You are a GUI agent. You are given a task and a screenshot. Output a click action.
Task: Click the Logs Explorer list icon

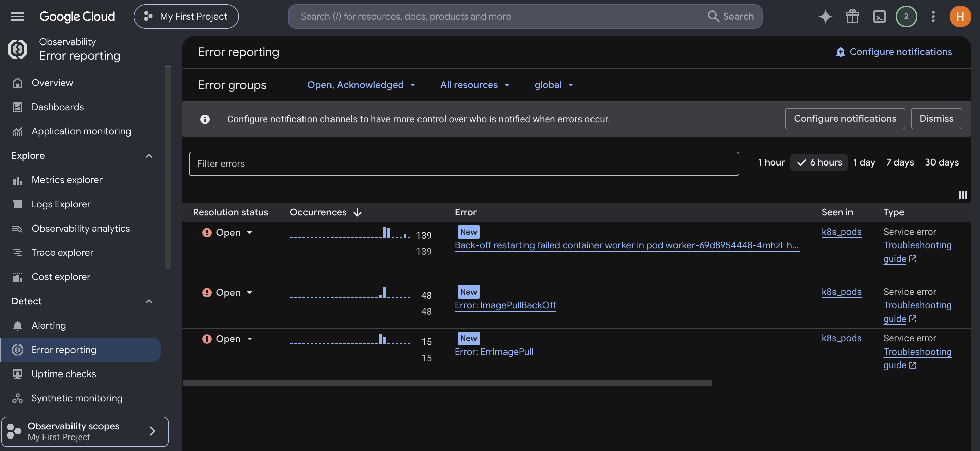pyautogui.click(x=18, y=204)
